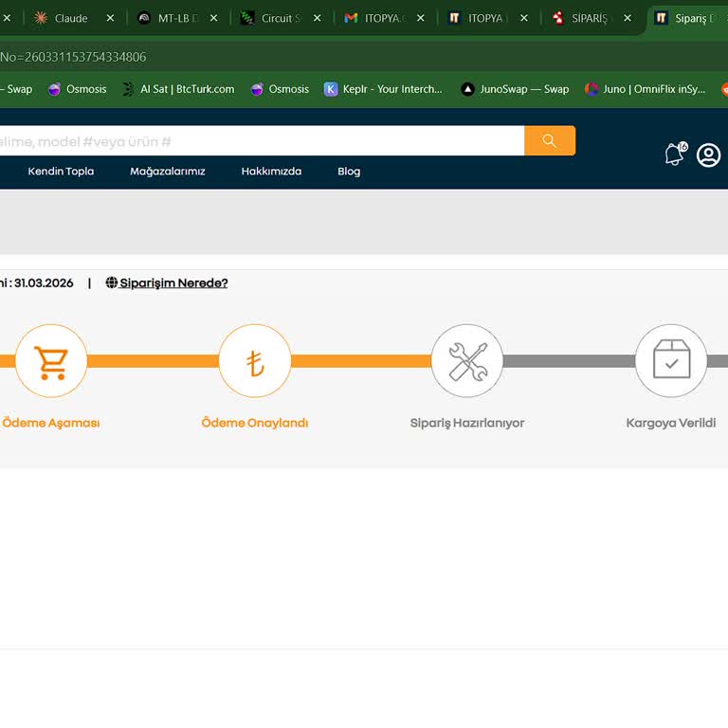Open the Kendin Topla menu
Image resolution: width=728 pixels, height=728 pixels.
61,172
